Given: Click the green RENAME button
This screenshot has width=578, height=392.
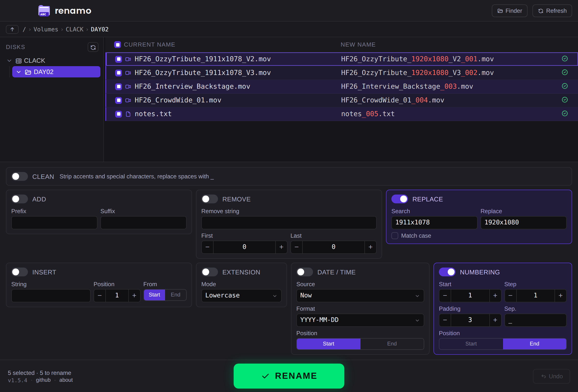Looking at the screenshot, I should [289, 376].
